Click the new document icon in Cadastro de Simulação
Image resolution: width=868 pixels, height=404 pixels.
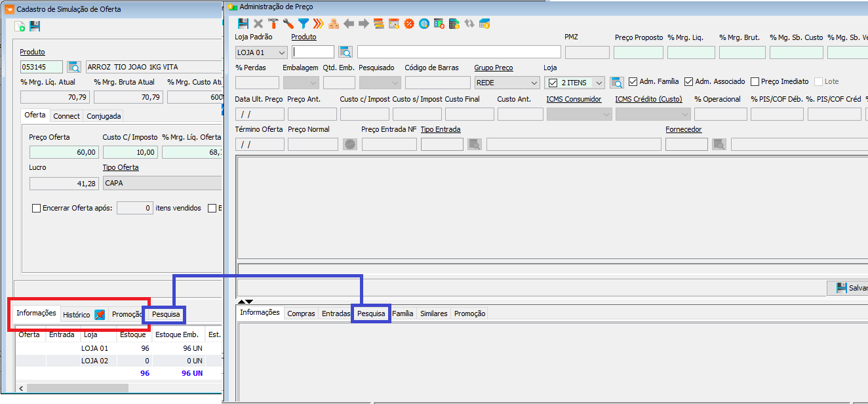pos(20,26)
